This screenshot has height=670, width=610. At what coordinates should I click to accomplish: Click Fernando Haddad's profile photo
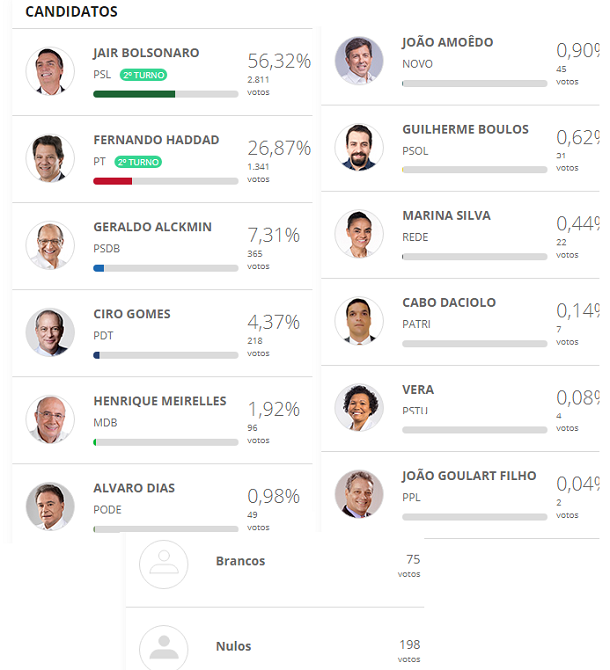50,158
